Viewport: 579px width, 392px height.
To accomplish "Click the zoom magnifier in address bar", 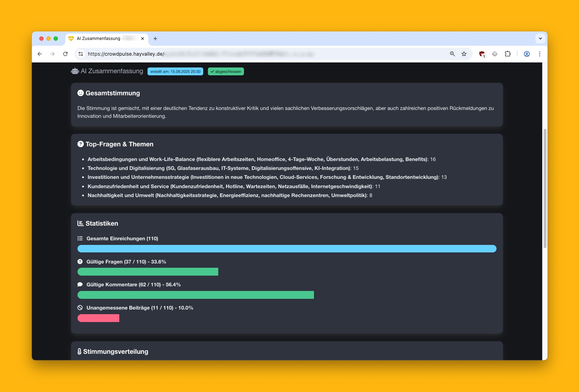I will pos(452,54).
